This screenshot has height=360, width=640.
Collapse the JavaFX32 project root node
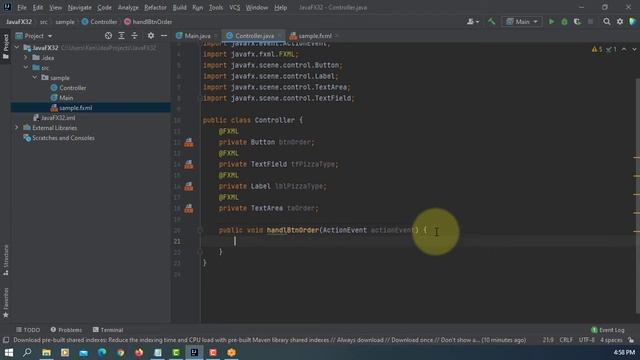pyautogui.click(x=17, y=48)
